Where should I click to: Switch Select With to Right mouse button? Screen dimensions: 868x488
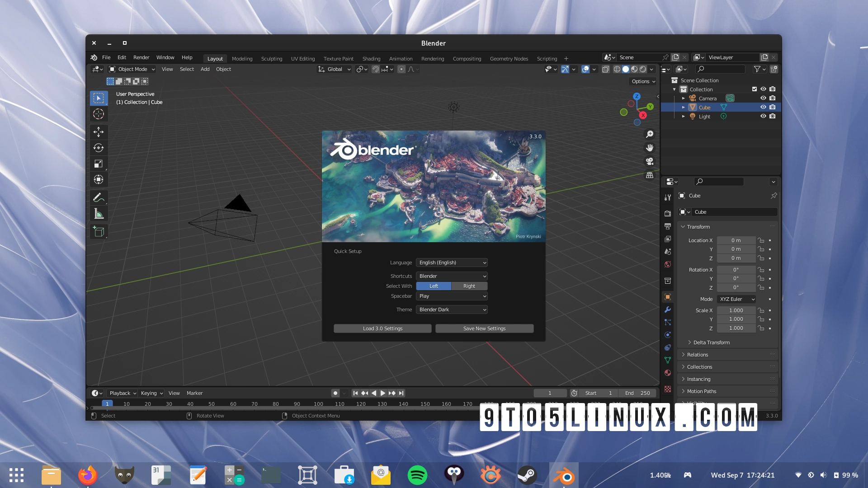(x=469, y=286)
